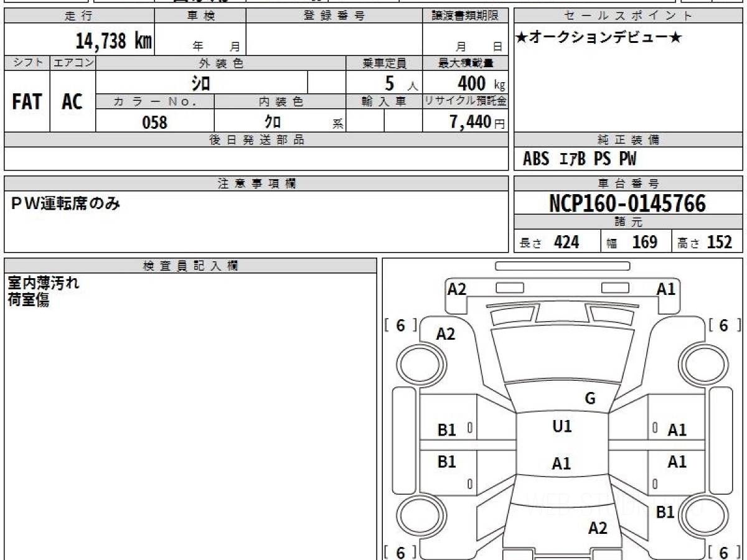Select the 内装色 header

[280, 101]
